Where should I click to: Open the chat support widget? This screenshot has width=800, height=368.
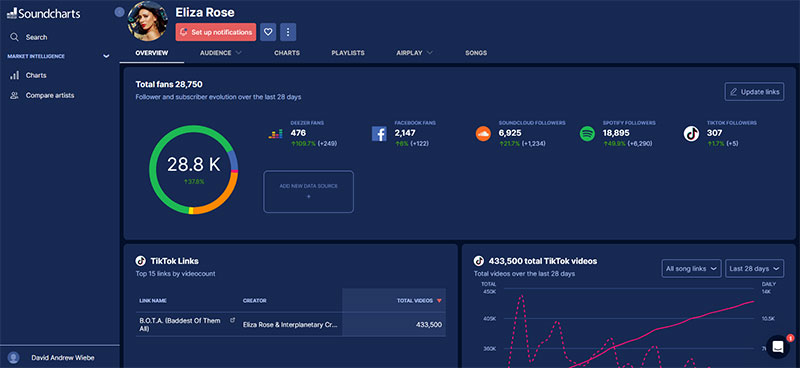tap(778, 347)
